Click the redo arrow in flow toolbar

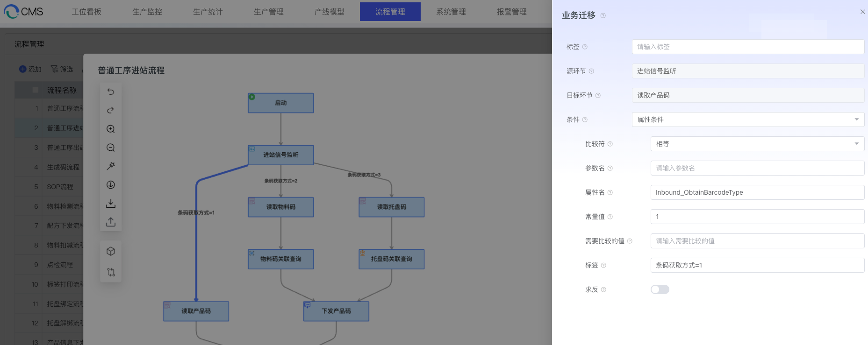pos(111,110)
